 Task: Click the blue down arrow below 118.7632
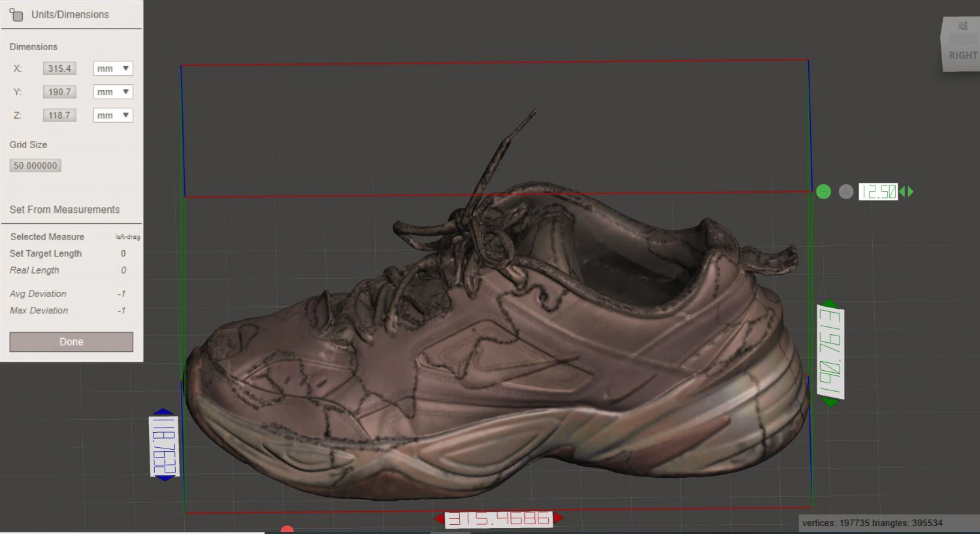point(165,479)
